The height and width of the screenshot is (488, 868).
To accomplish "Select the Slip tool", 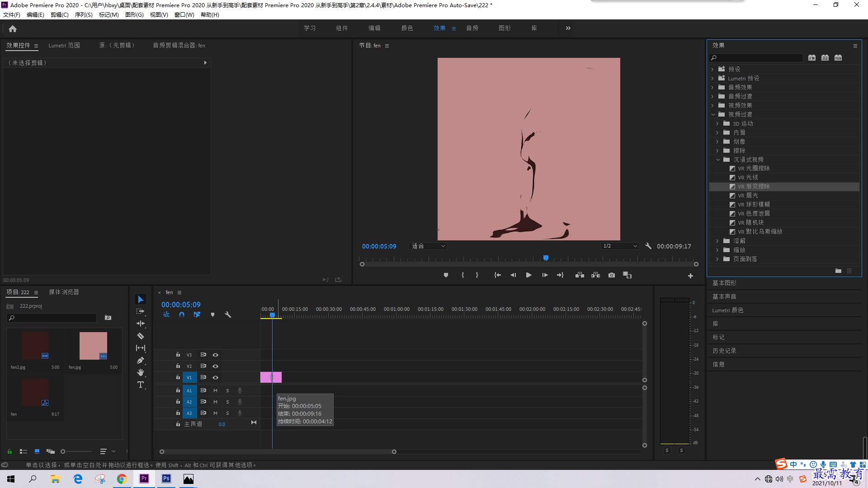I will [141, 348].
